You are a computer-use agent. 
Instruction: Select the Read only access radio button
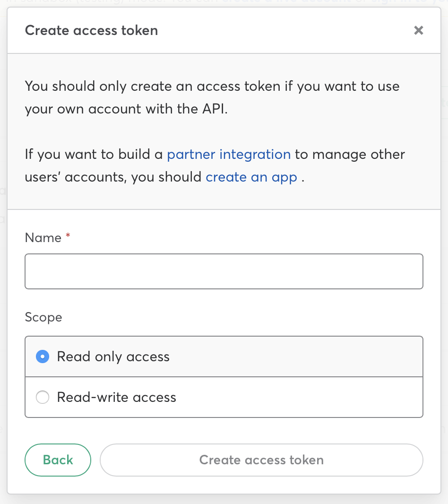click(43, 357)
